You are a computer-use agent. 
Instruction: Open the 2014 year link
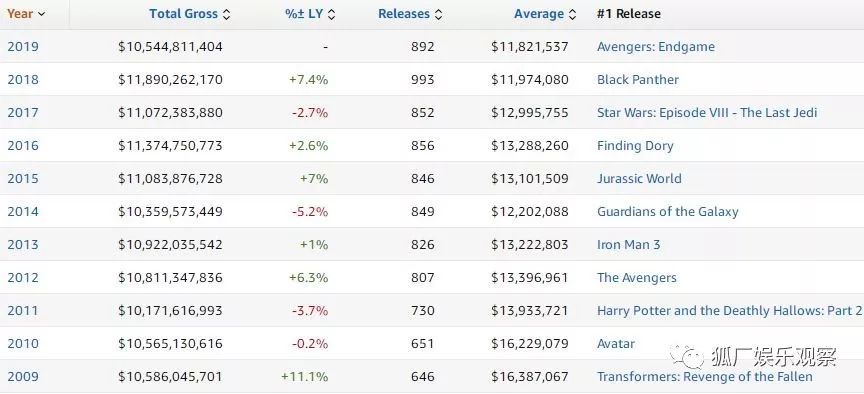point(23,212)
